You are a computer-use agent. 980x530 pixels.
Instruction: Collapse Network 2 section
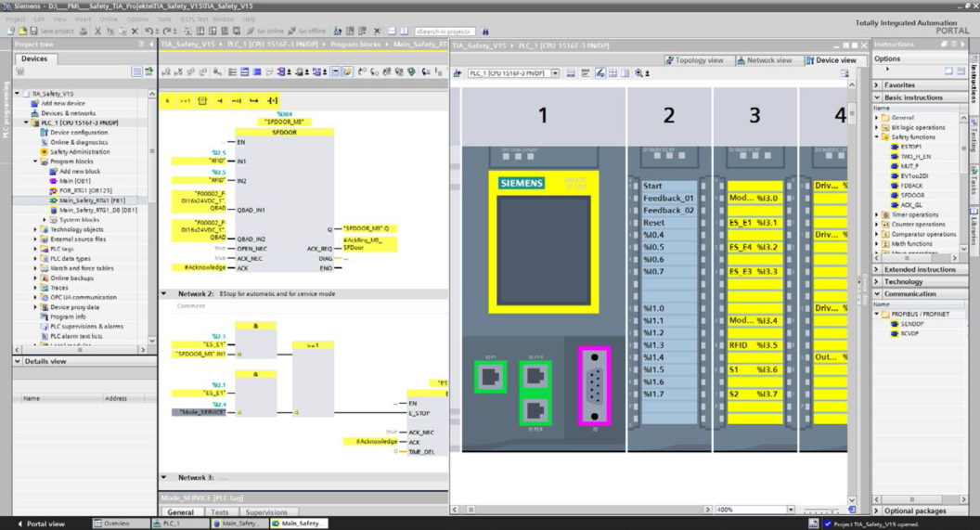[x=164, y=293]
